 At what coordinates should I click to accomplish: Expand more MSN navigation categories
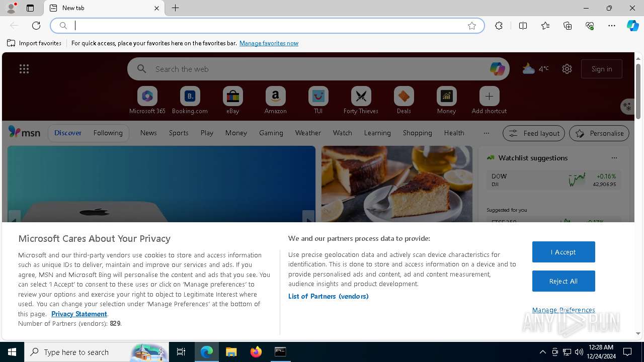point(486,133)
